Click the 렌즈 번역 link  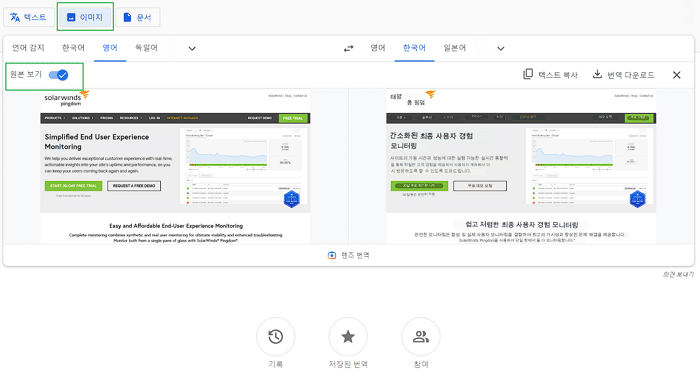349,255
